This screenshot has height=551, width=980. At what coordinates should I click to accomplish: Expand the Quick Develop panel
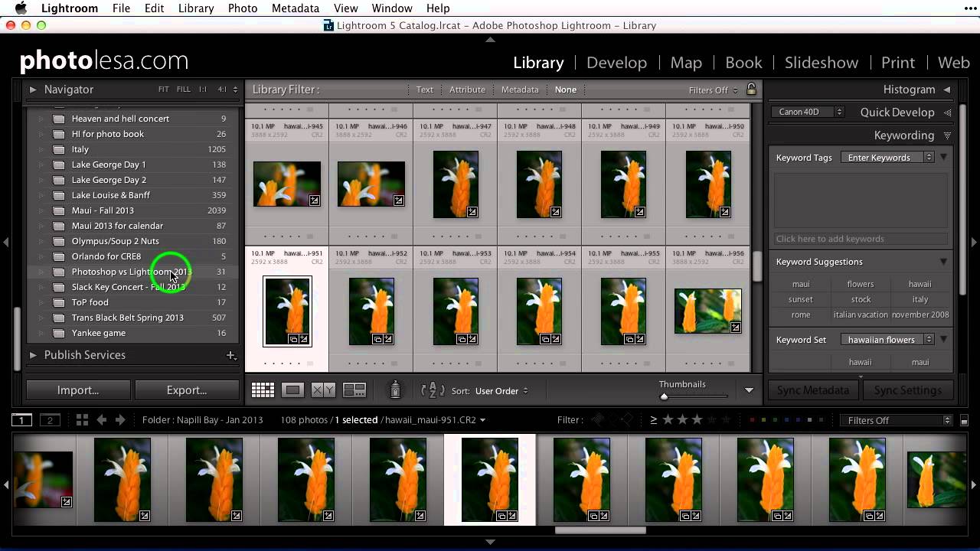click(947, 112)
